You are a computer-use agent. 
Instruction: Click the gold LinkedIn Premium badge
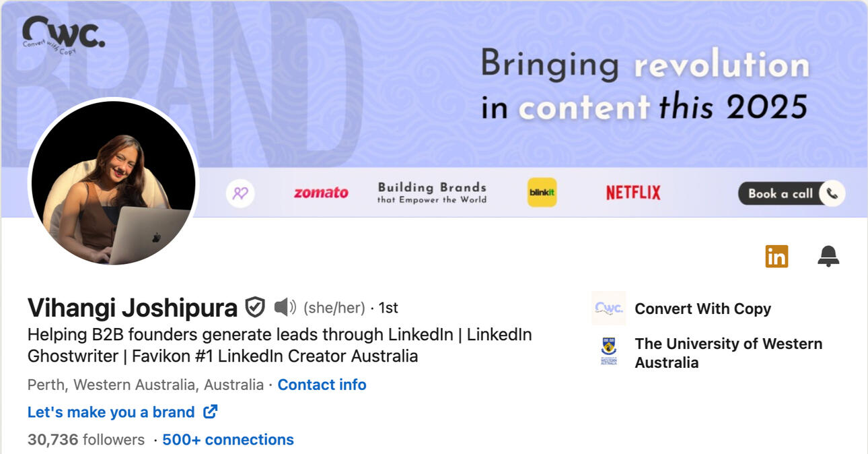(x=776, y=256)
